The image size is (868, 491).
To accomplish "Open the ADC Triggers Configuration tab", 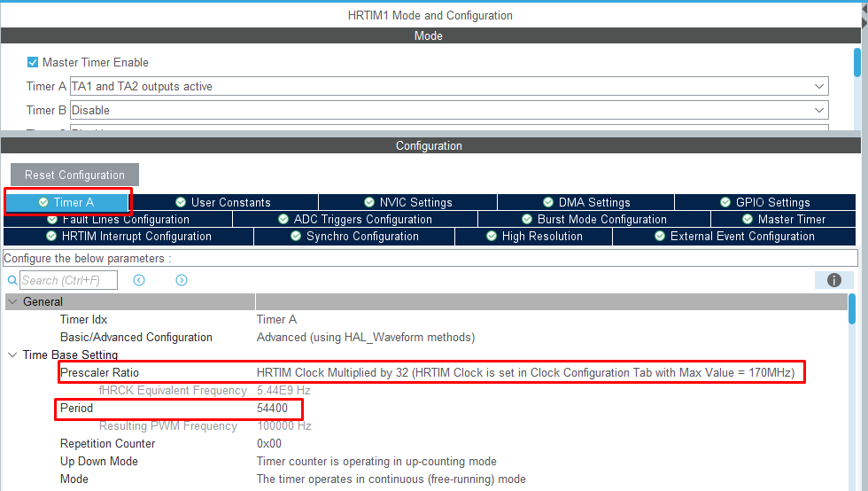I will click(355, 220).
